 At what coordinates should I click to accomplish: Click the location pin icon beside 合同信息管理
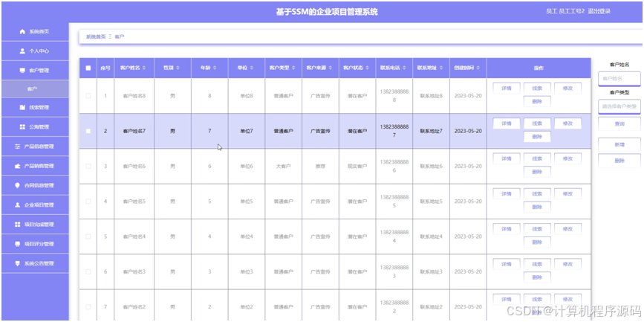[x=17, y=185]
